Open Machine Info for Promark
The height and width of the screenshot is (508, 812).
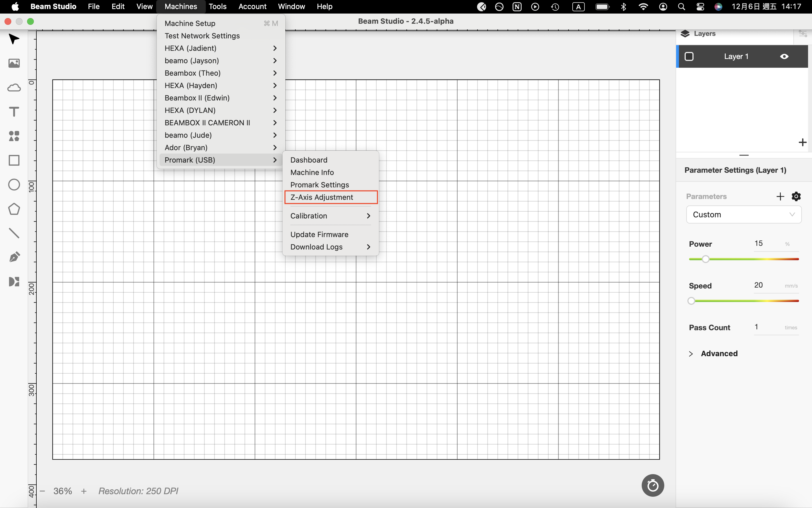pyautogui.click(x=330, y=172)
